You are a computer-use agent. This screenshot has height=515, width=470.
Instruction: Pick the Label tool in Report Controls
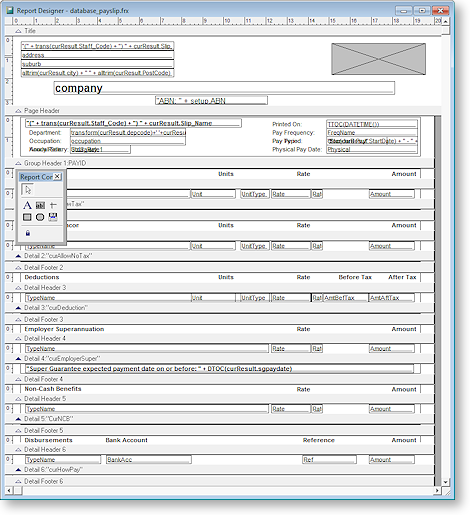coord(27,205)
